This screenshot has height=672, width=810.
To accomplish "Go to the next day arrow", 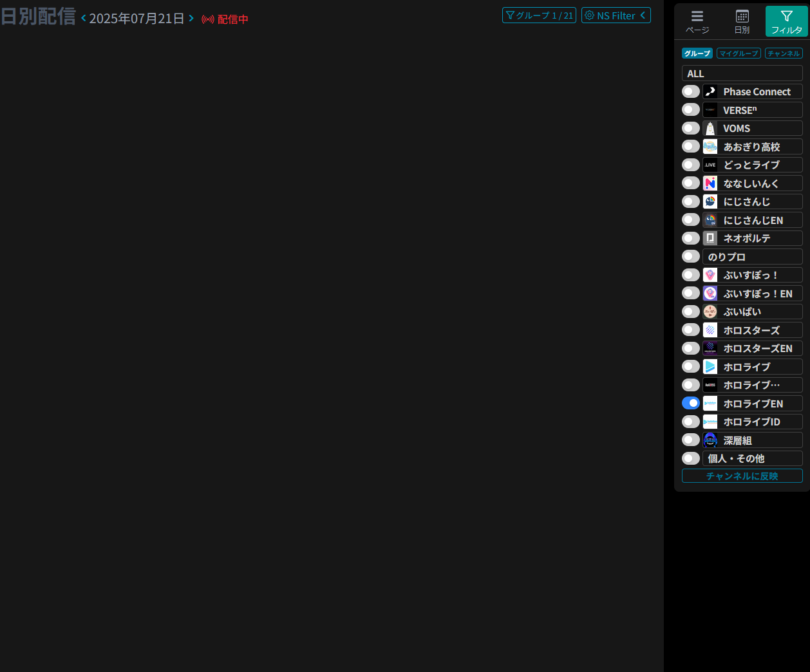I will (x=191, y=18).
